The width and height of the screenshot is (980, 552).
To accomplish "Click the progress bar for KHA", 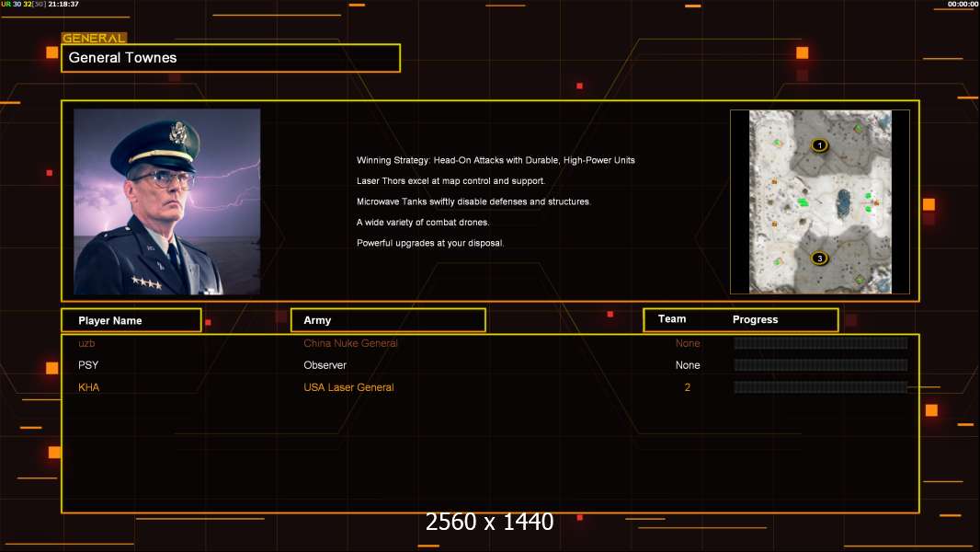I will tap(821, 387).
